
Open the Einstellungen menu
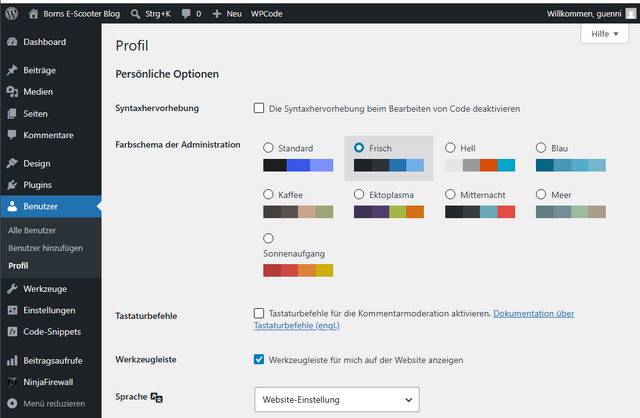[51, 310]
